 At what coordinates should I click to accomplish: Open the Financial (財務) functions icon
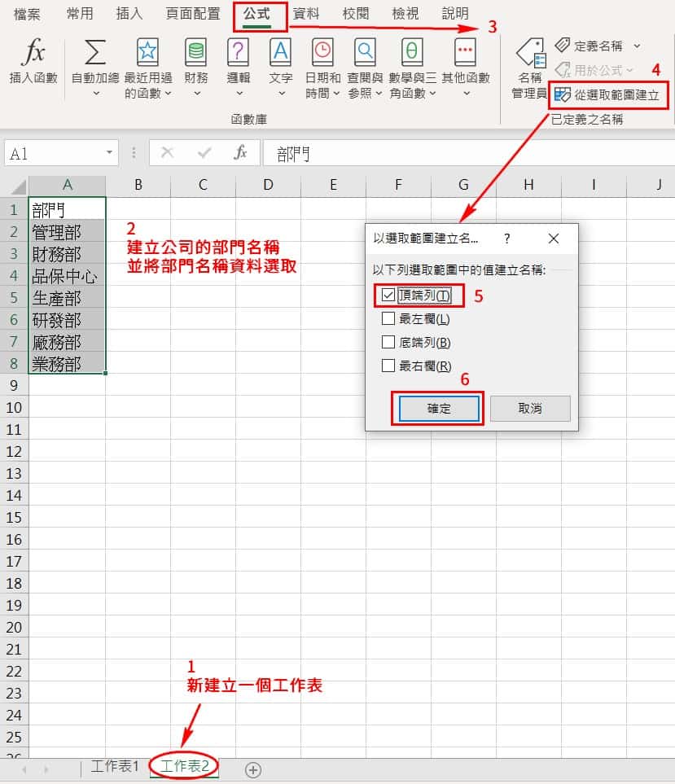pos(195,54)
